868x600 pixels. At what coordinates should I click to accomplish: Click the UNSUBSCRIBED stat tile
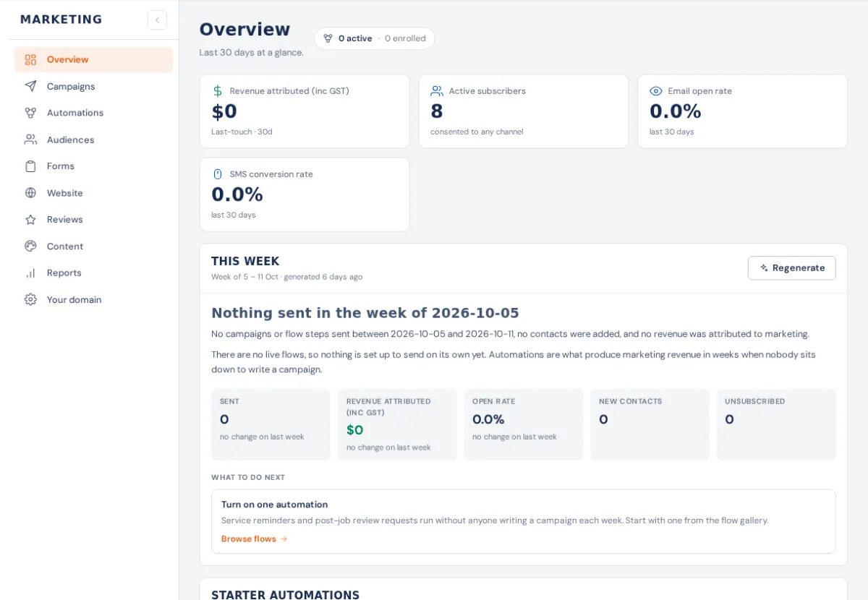point(776,425)
